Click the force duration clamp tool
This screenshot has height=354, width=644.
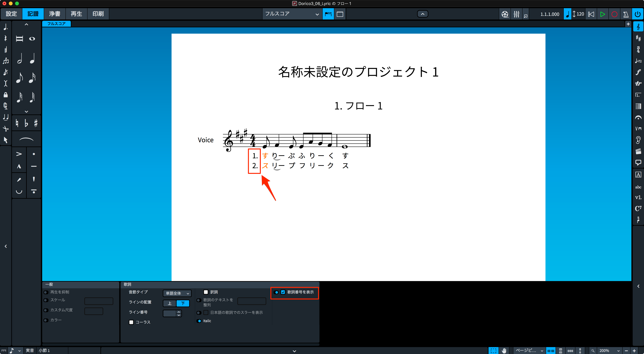pos(6,106)
